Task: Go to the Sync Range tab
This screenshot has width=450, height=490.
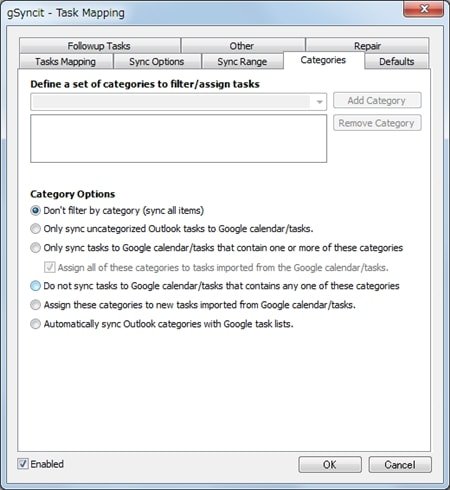Action: pos(242,62)
